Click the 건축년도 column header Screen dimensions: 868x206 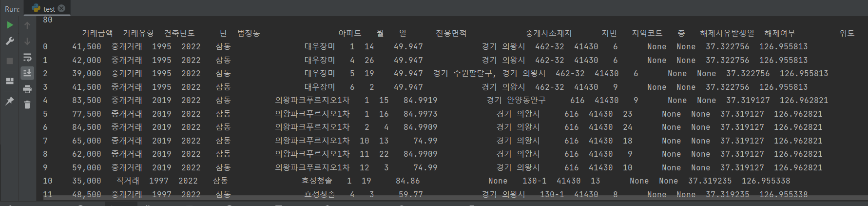[x=179, y=33]
